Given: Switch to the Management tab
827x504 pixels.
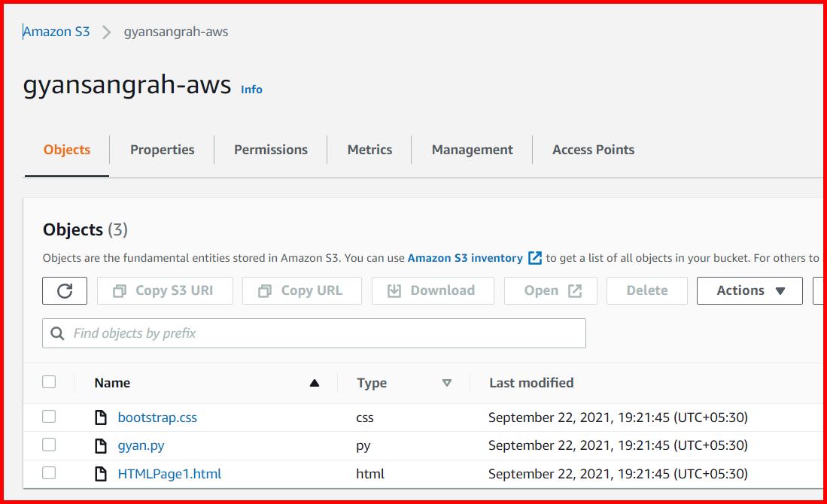Looking at the screenshot, I should [472, 149].
